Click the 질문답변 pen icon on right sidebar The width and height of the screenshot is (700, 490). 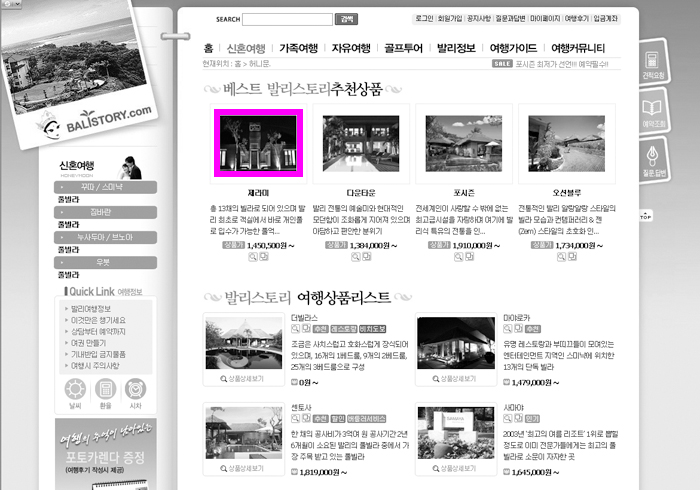pos(652,156)
